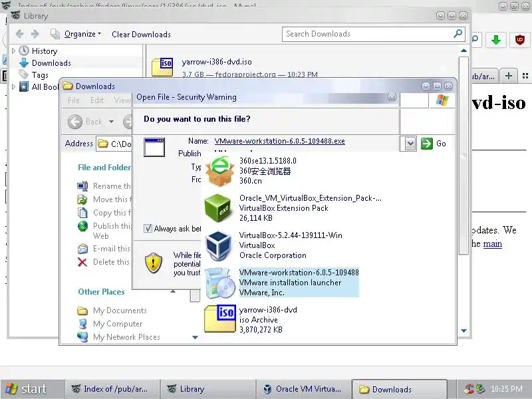Click the Library window scroll up arrow

464,51
